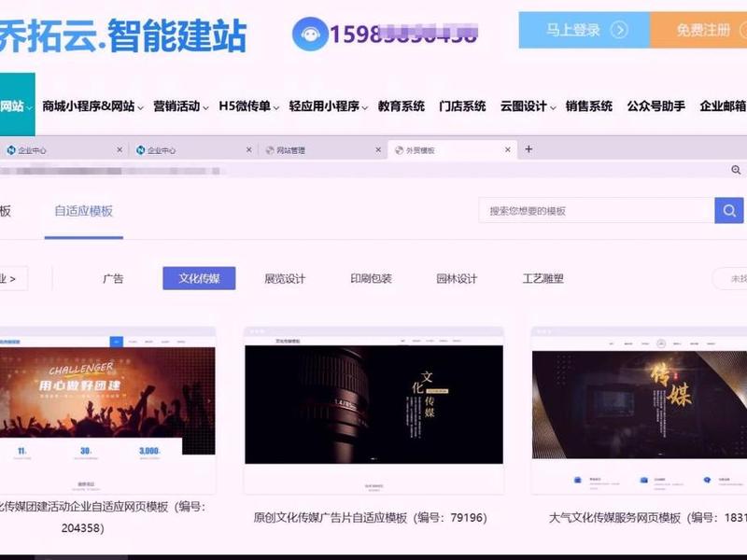Open the 用心做好团建 template thumbnail
This screenshot has height=560, width=747.
point(107,411)
